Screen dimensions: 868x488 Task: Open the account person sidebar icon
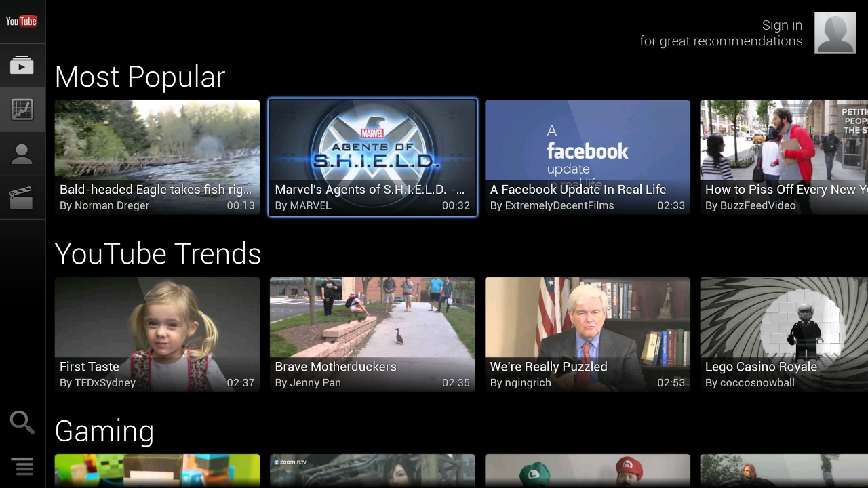pyautogui.click(x=22, y=154)
